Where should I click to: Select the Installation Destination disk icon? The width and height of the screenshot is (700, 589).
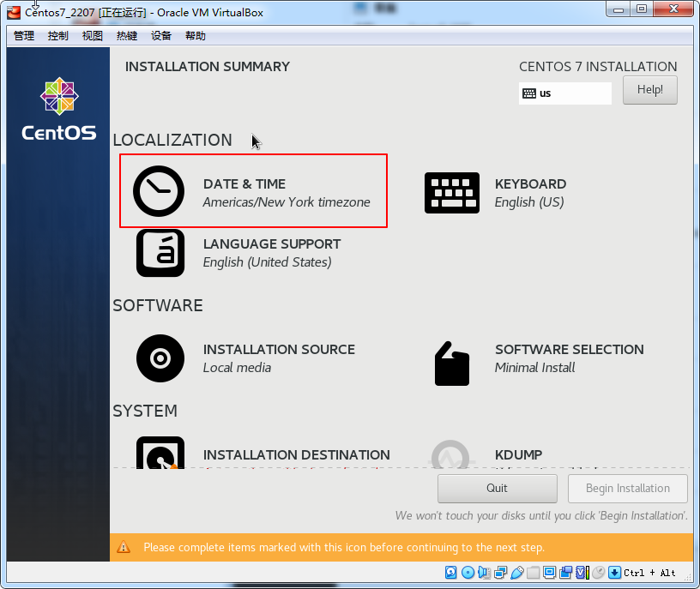point(160,454)
